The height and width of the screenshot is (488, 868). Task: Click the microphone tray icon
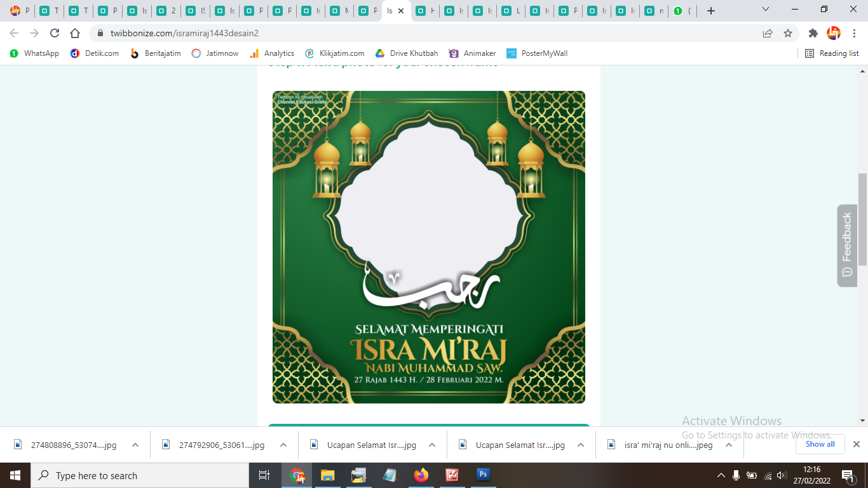(736, 475)
